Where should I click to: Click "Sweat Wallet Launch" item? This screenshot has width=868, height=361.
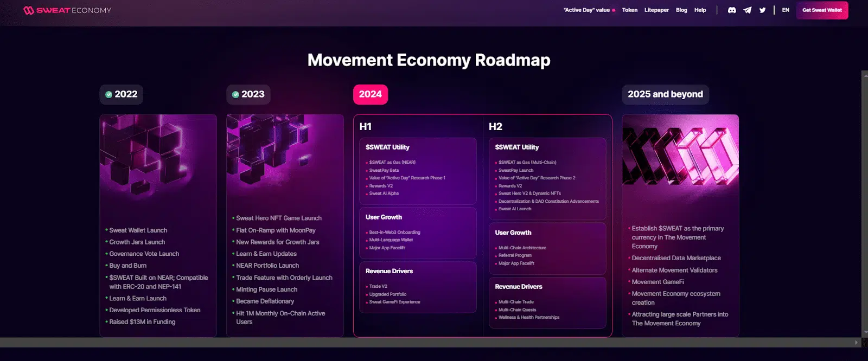[x=138, y=230]
